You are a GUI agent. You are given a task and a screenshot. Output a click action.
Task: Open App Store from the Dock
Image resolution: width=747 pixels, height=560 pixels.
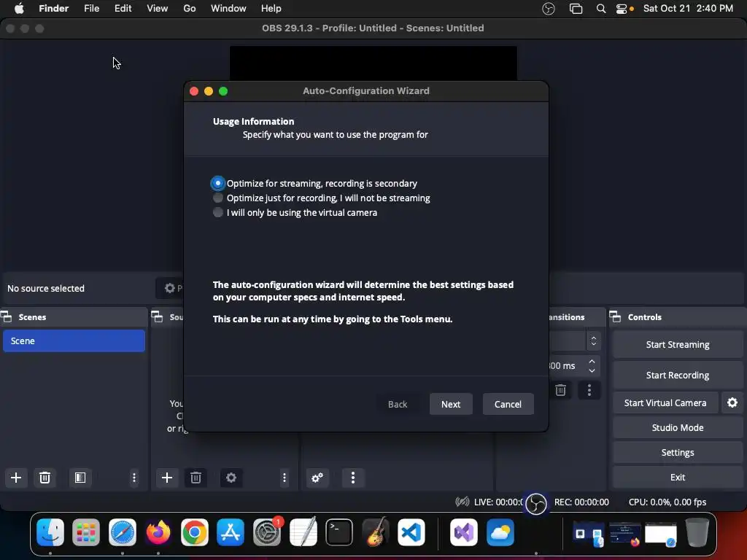point(231,532)
